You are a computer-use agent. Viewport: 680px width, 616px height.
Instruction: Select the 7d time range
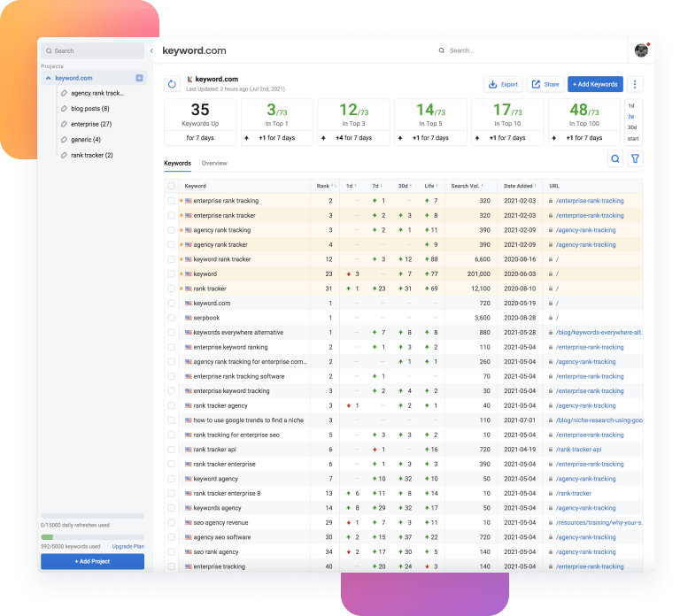(x=631, y=117)
